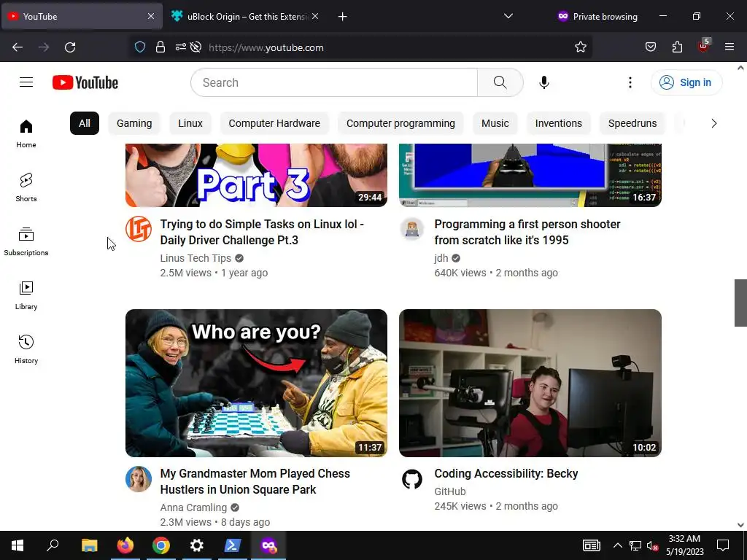
Task: Select the Computer programming chip
Action: 400,123
